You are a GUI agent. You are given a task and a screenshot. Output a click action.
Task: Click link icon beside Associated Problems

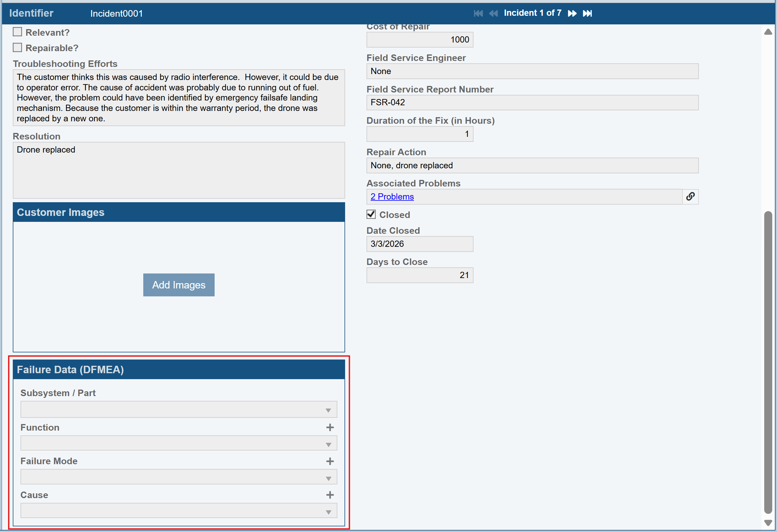pos(690,197)
